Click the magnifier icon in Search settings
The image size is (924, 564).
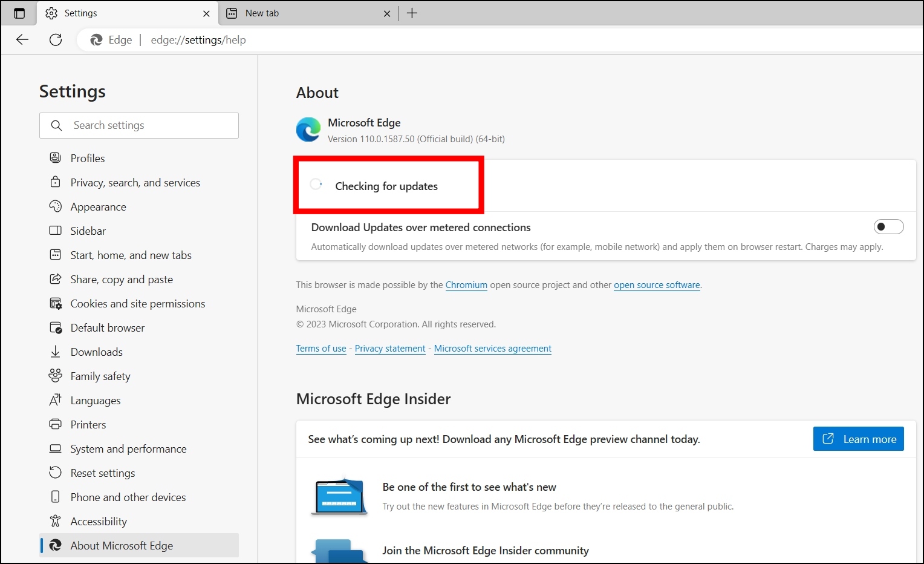click(56, 125)
